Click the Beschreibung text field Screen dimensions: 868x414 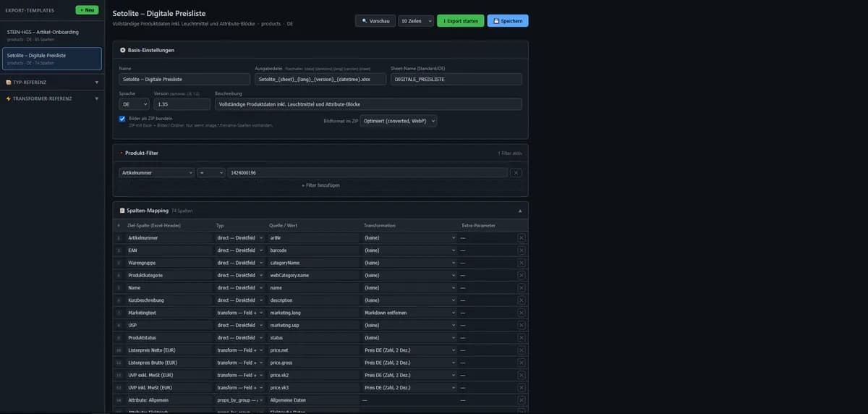click(x=369, y=104)
